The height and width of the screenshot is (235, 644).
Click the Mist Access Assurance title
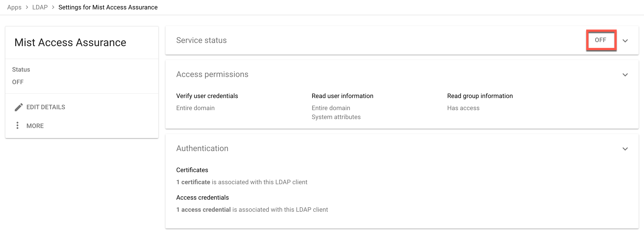pos(70,43)
